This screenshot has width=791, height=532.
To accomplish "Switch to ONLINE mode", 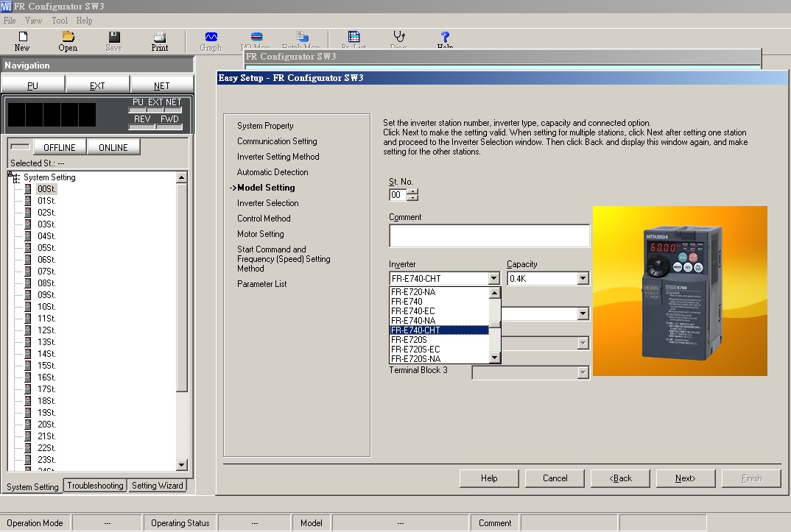I will pyautogui.click(x=113, y=147).
